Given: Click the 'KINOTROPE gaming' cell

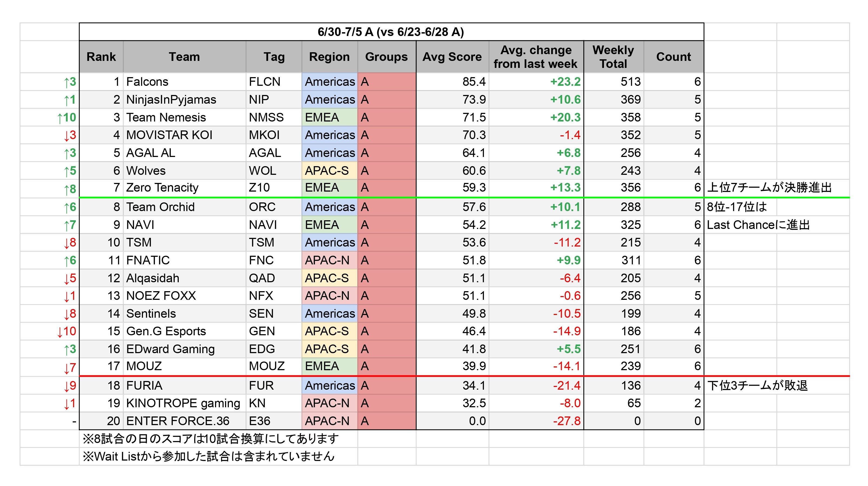Looking at the screenshot, I should pos(184,403).
